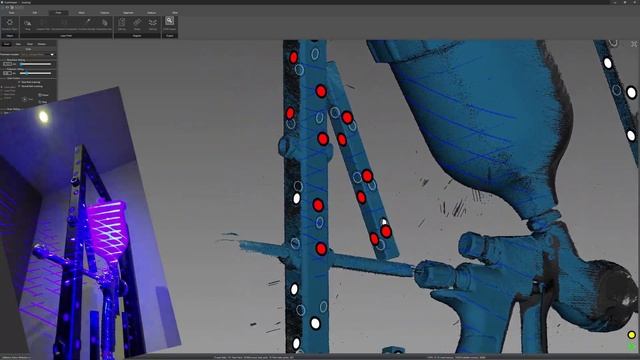Click the numeric field beside the lower slider
The width and height of the screenshot is (640, 360).
pos(7,73)
